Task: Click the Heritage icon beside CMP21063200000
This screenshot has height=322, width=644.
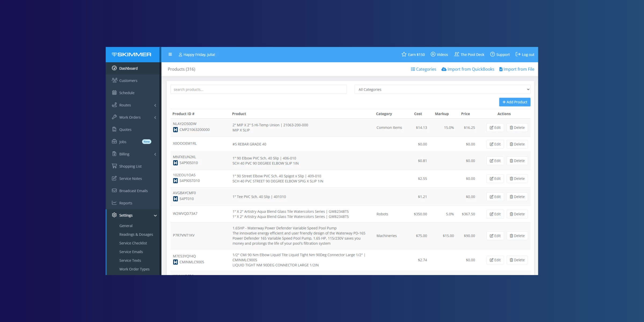Action: coord(175,130)
